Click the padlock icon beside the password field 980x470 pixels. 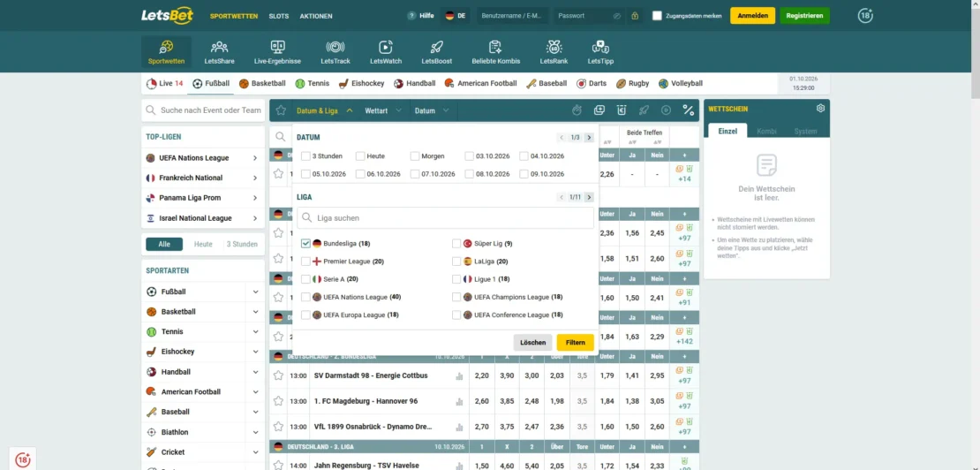[x=635, y=16]
